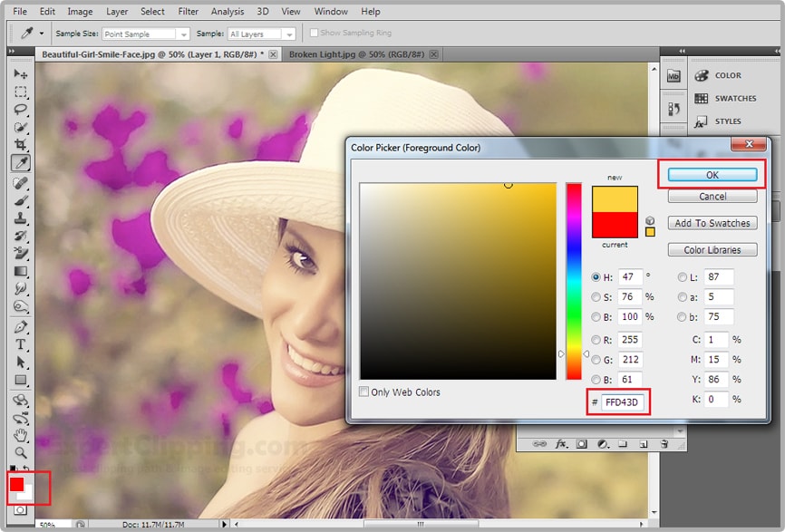The width and height of the screenshot is (785, 532).
Task: Switch to Broken Light.jpg document tab
Action: tap(355, 54)
